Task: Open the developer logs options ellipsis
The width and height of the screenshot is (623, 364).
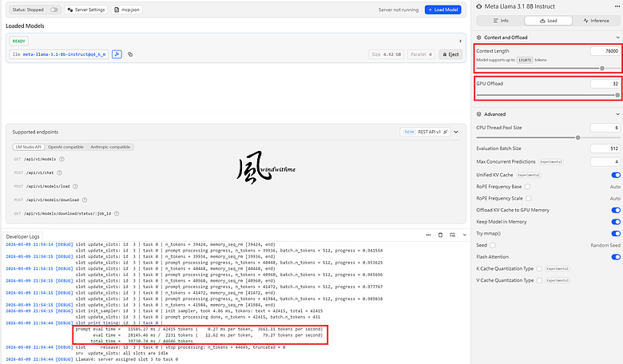Action: pyautogui.click(x=428, y=235)
